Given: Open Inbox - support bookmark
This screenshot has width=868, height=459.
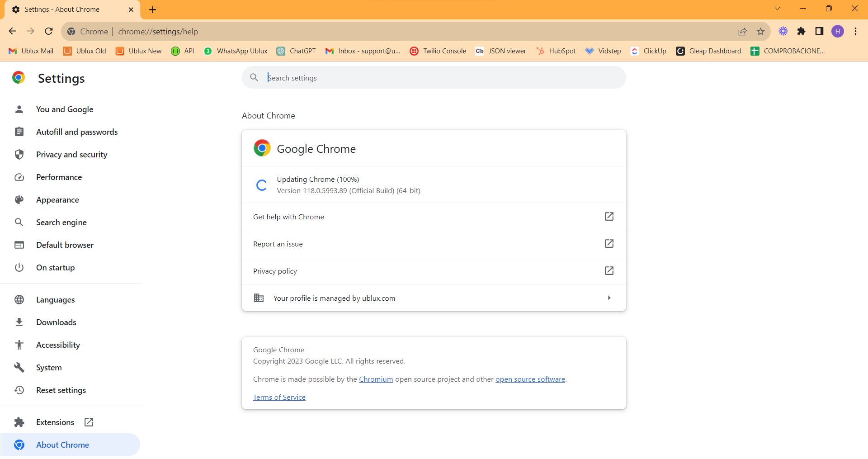Looking at the screenshot, I should click(x=363, y=51).
